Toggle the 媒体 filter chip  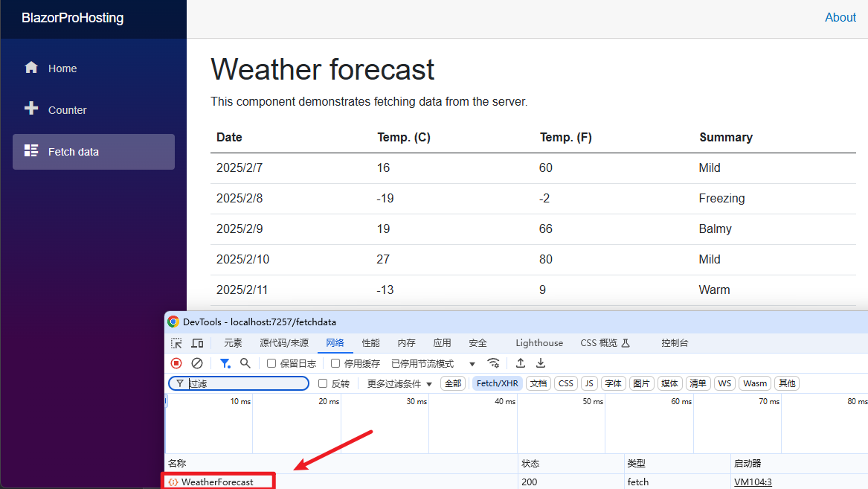point(670,383)
